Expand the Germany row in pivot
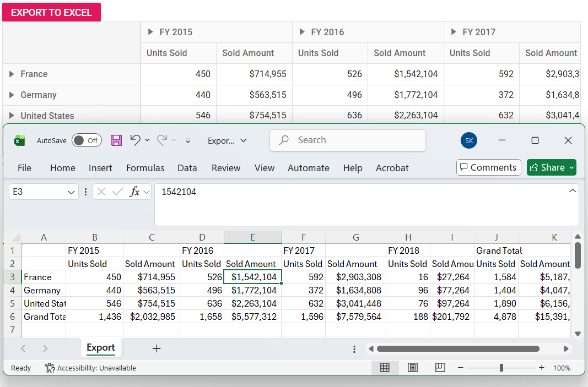588x387 pixels. (x=12, y=95)
